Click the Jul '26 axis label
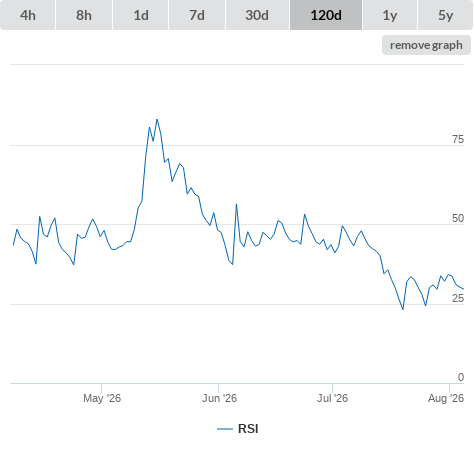 pyautogui.click(x=332, y=398)
